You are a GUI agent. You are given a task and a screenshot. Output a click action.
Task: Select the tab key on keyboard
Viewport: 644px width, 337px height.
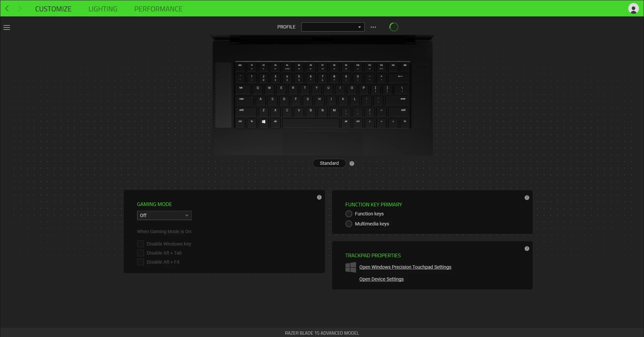coord(243,89)
